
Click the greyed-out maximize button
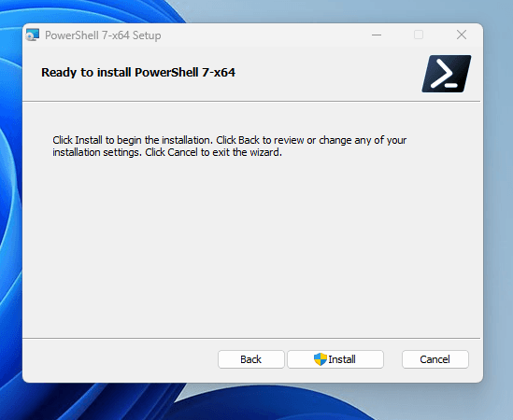tap(419, 35)
